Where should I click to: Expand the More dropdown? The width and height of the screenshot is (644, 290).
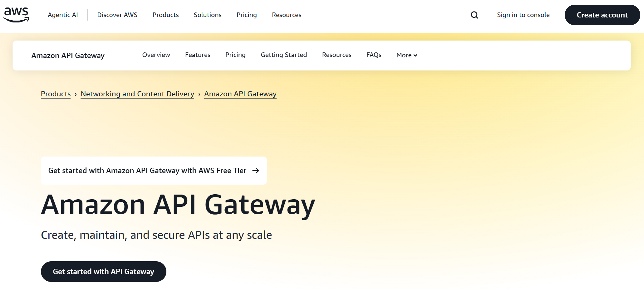click(x=407, y=55)
